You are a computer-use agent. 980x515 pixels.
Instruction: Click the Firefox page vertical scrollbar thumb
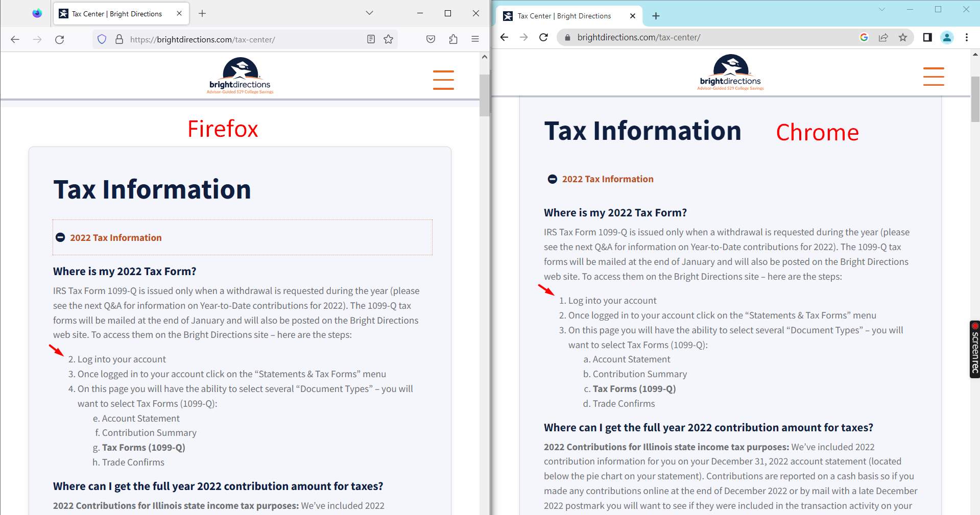coord(484,95)
